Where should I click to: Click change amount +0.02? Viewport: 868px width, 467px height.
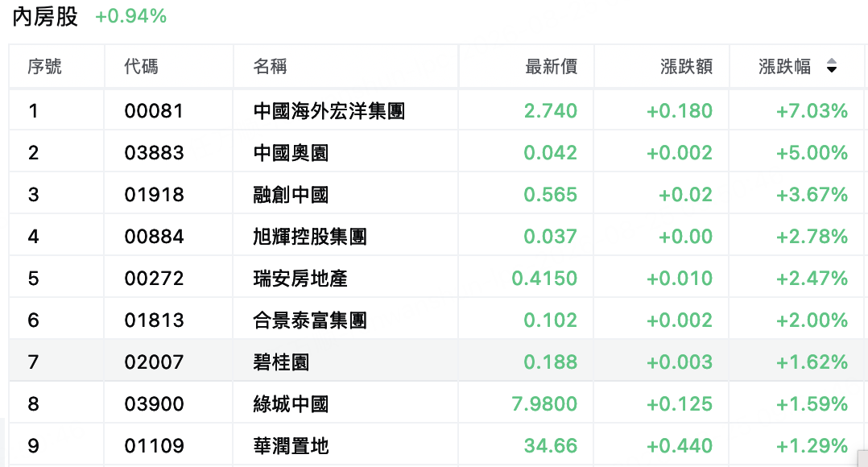(x=685, y=195)
